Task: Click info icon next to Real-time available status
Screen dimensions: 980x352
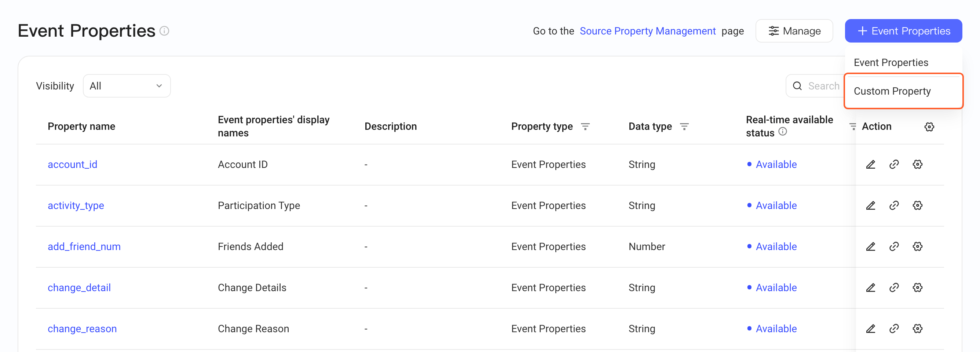Action: click(x=783, y=132)
